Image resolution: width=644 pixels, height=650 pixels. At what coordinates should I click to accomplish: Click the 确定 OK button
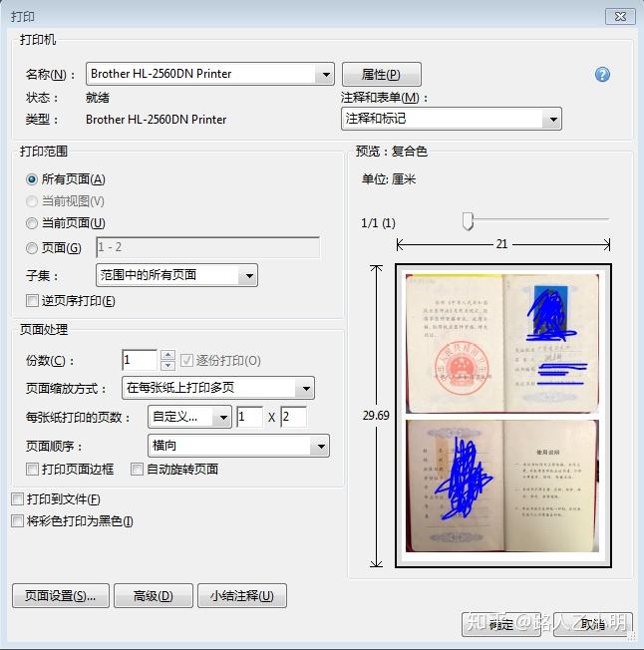[501, 624]
